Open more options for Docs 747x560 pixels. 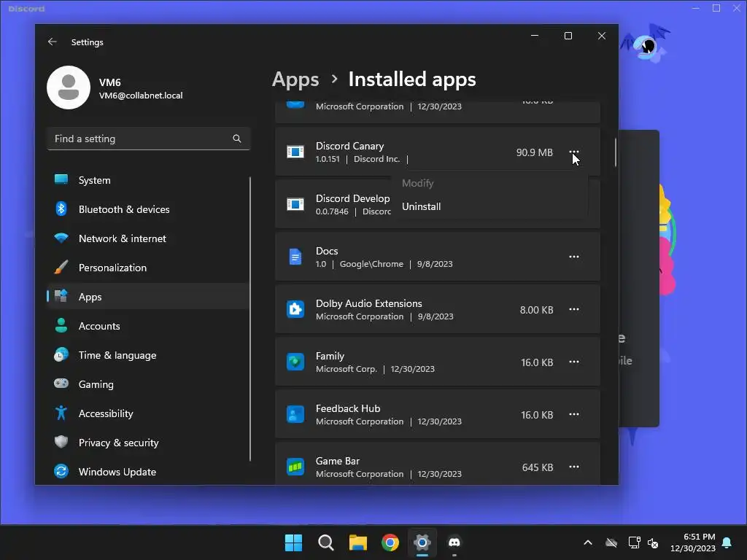574,257
